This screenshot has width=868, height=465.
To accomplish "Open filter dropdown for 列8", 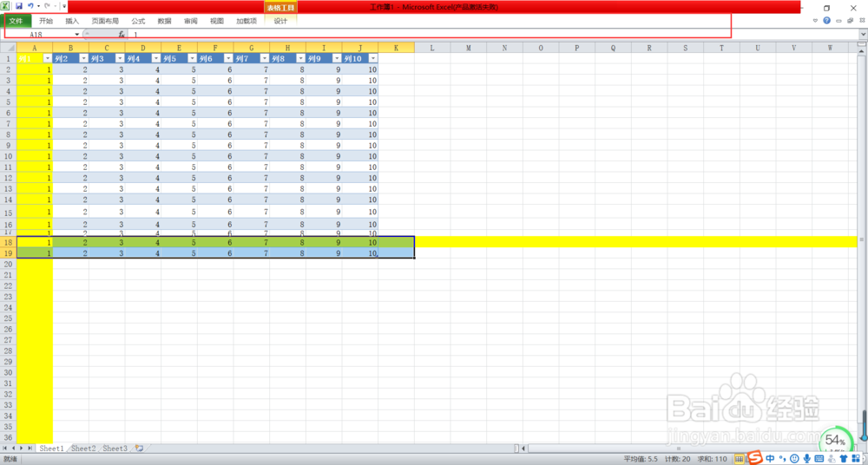I will point(300,58).
